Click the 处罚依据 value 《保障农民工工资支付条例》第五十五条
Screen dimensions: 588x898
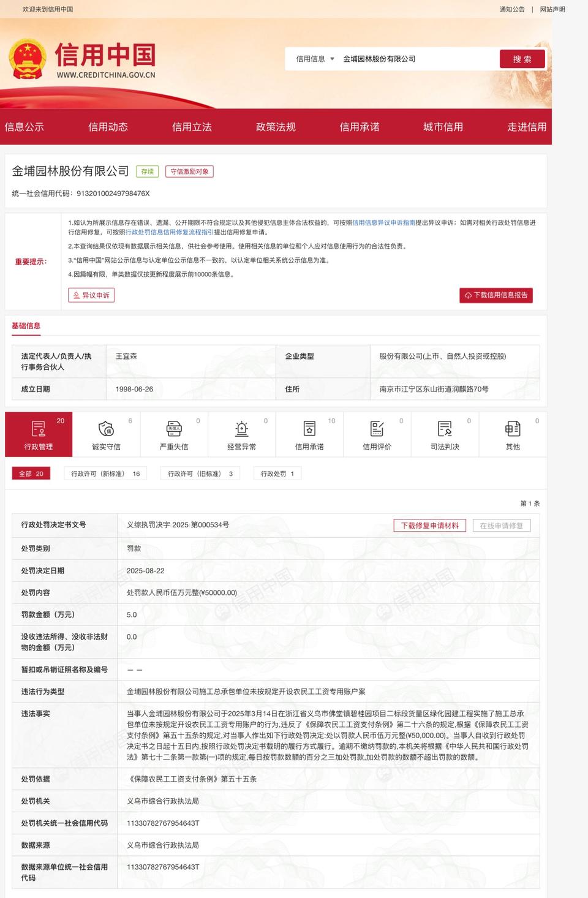coord(192,779)
